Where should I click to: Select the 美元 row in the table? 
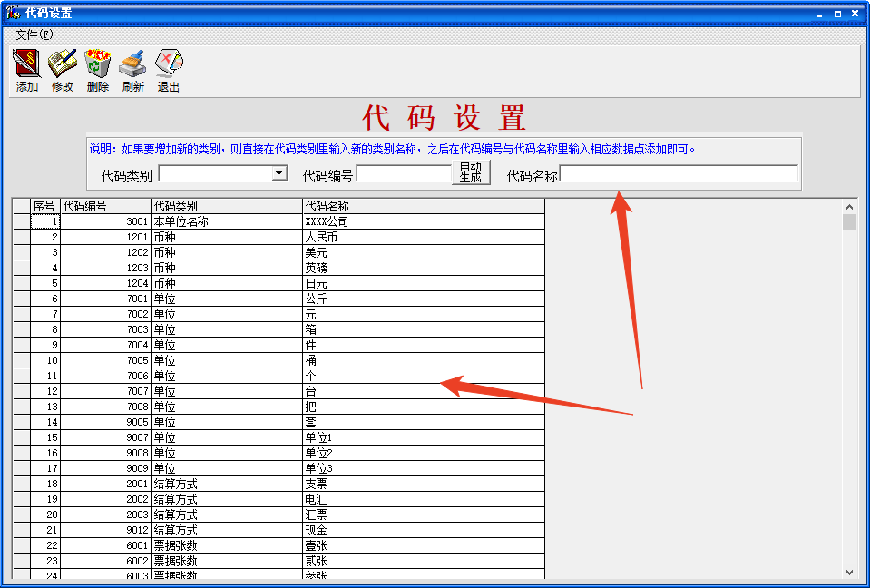[363, 252]
